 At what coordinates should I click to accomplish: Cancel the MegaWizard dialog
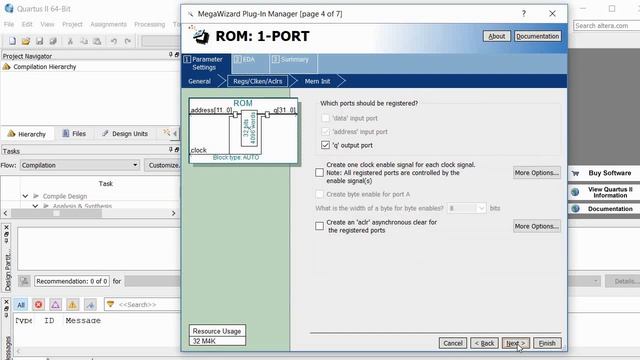pyautogui.click(x=453, y=343)
